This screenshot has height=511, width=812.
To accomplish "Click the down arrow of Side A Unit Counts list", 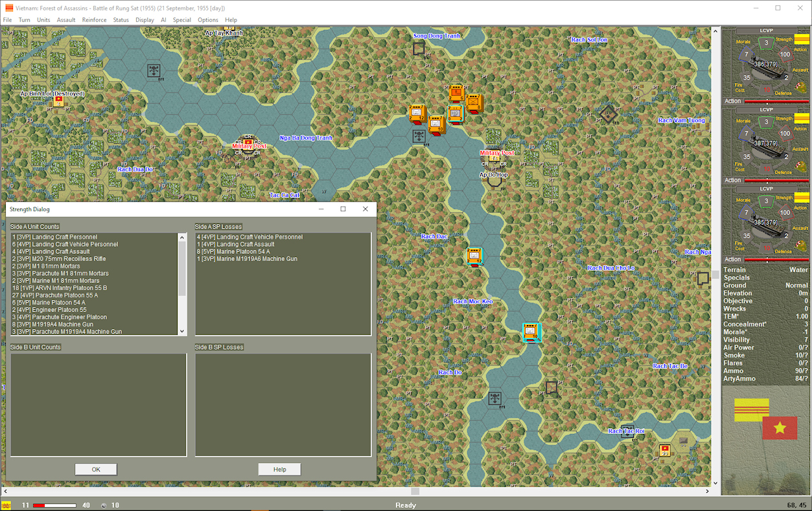I will pyautogui.click(x=182, y=331).
